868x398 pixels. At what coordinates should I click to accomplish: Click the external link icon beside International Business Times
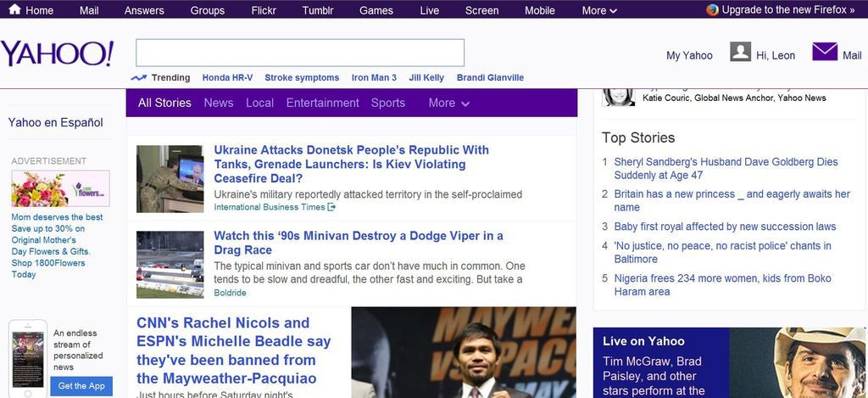pos(331,207)
